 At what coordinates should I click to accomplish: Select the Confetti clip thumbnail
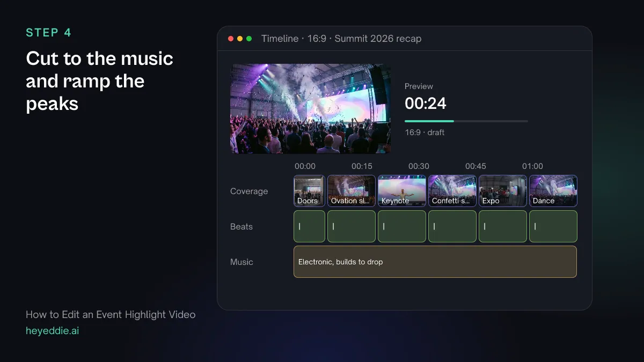pyautogui.click(x=452, y=191)
